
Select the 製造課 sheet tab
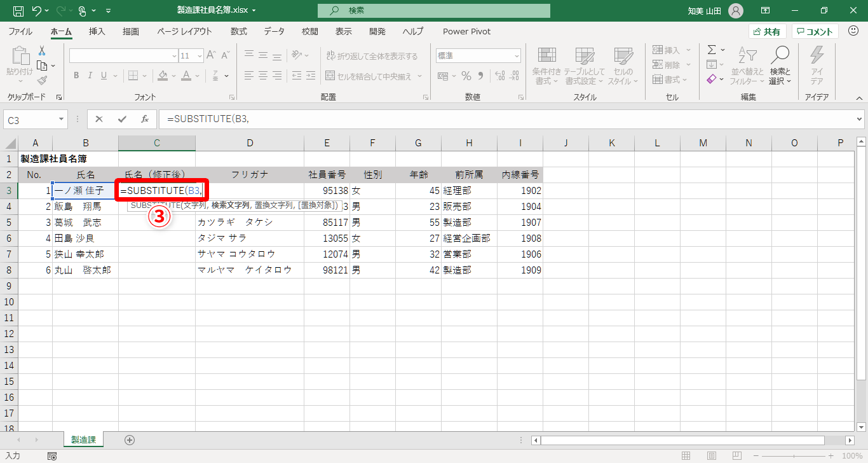83,439
